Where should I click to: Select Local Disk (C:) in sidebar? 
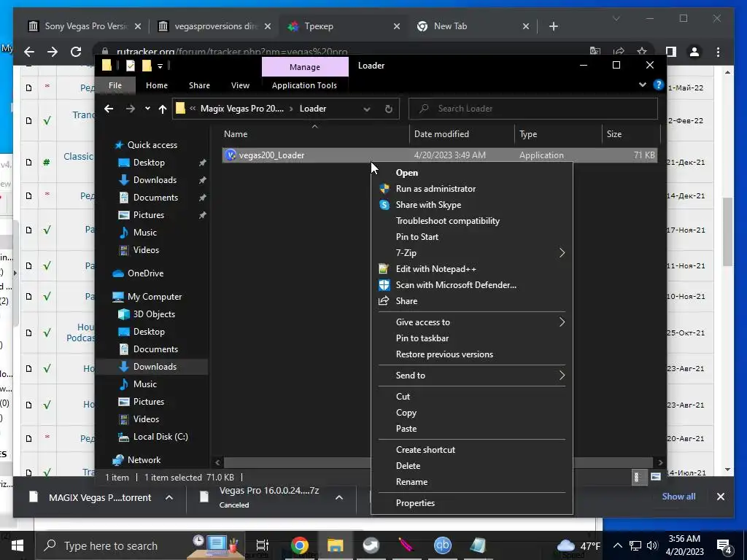160,437
